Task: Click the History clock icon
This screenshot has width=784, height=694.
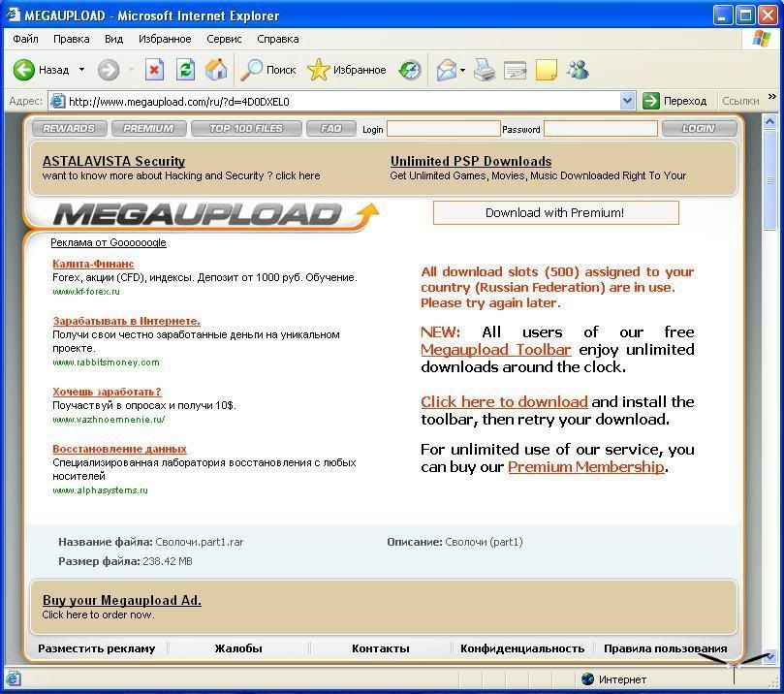Action: 410,70
